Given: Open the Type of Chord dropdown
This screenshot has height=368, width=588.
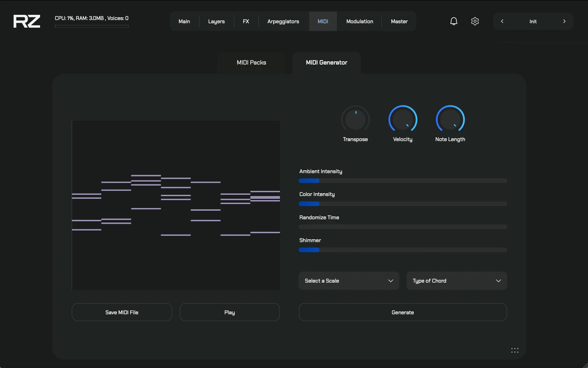Looking at the screenshot, I should [456, 281].
